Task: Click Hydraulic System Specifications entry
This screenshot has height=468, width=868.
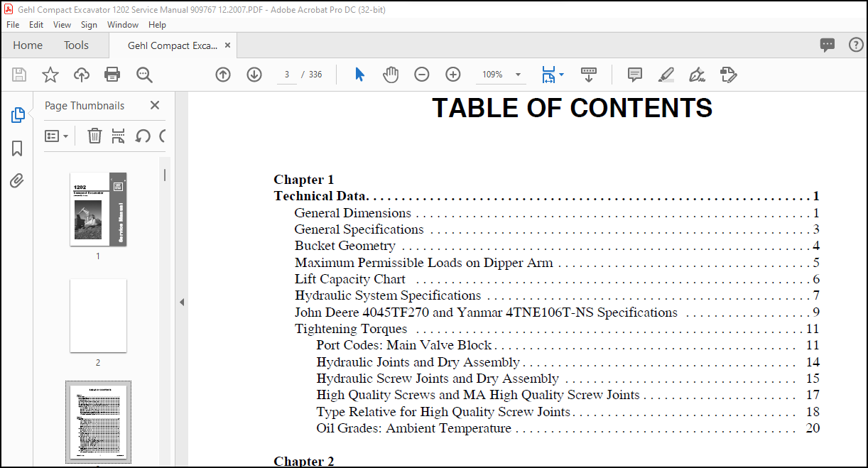Action: (x=557, y=295)
